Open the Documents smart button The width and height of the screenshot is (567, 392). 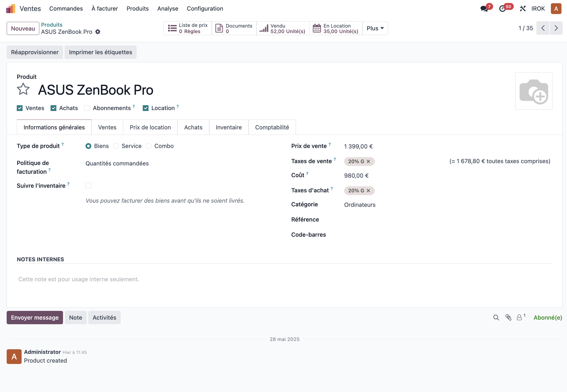pos(234,28)
